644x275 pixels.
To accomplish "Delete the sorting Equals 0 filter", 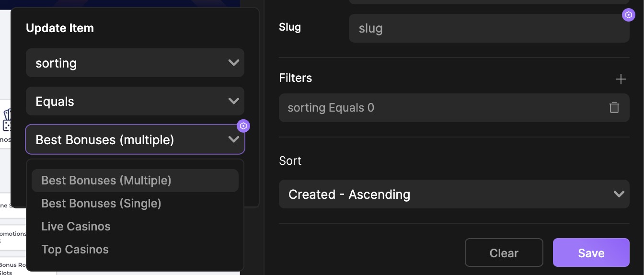I will 614,107.
